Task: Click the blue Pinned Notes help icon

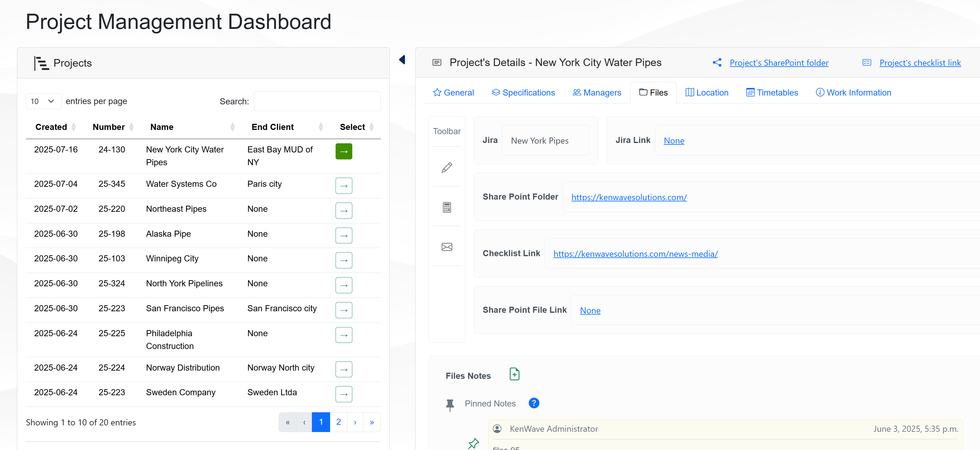Action: (x=534, y=403)
